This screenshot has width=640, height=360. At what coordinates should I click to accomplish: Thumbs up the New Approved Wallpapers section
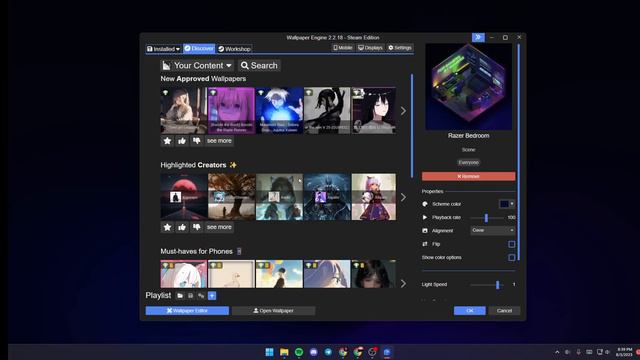[x=182, y=141]
